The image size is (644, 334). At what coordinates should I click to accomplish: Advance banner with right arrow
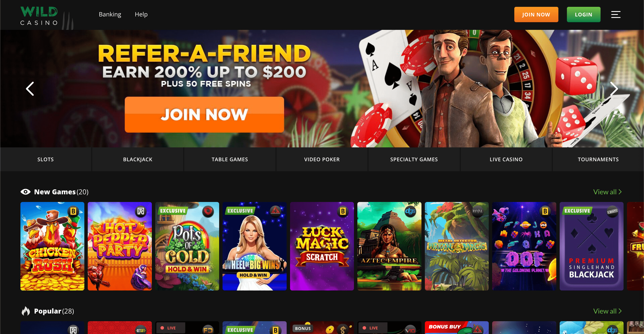point(614,89)
